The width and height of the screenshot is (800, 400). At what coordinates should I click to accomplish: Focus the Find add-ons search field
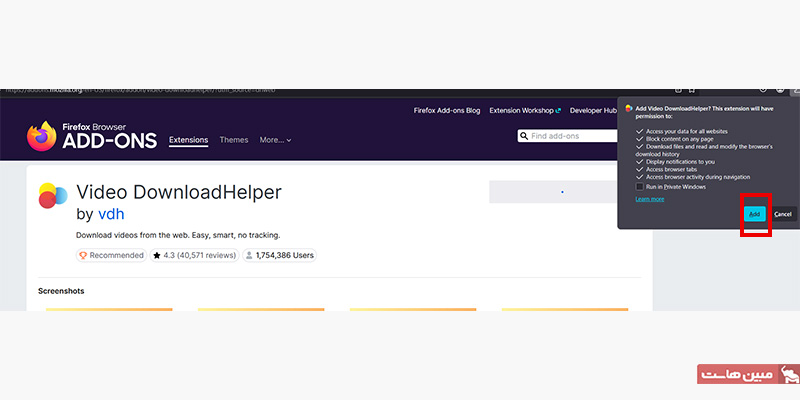(570, 136)
